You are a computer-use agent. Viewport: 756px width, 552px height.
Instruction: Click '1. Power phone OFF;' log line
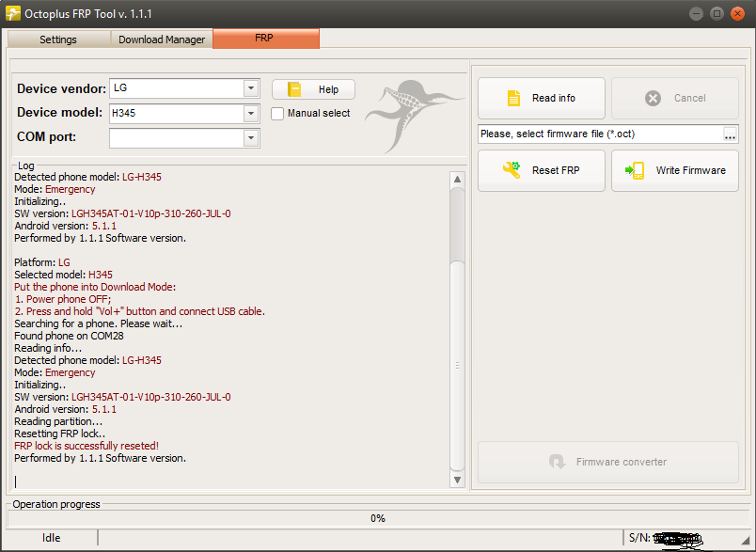pyautogui.click(x=63, y=299)
